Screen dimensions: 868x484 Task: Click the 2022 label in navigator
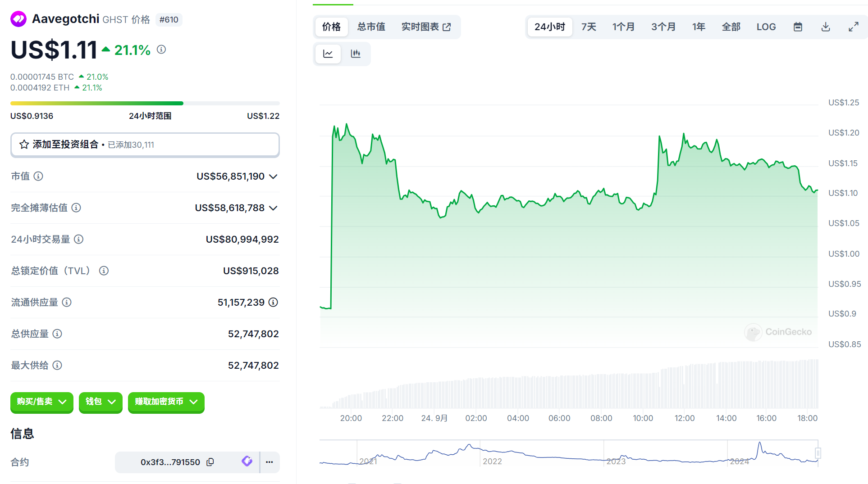(492, 461)
